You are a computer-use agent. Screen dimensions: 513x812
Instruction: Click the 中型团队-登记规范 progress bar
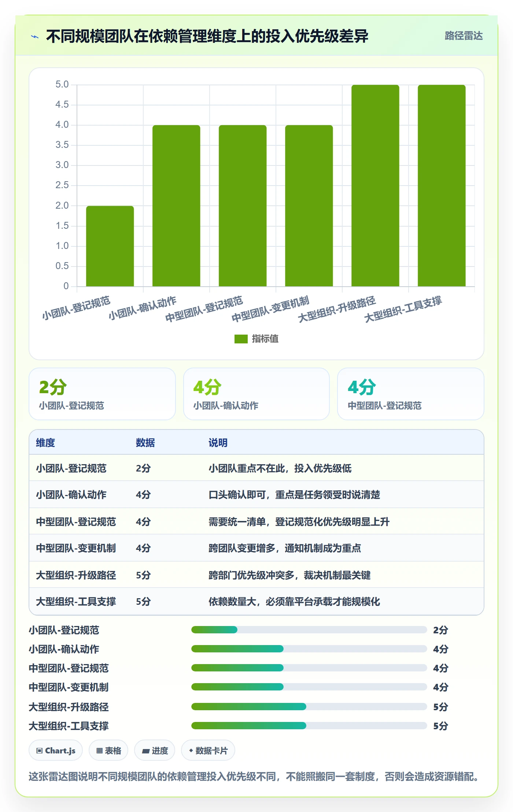coord(309,668)
